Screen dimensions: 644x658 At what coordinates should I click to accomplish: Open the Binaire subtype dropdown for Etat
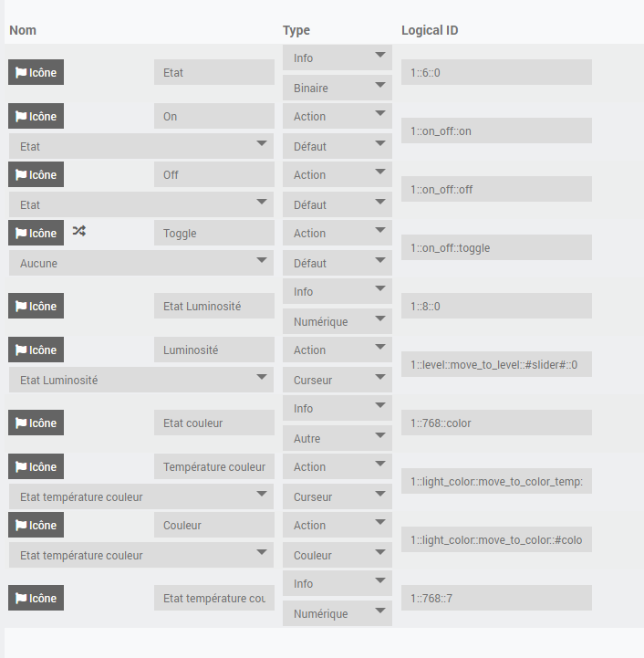[338, 88]
